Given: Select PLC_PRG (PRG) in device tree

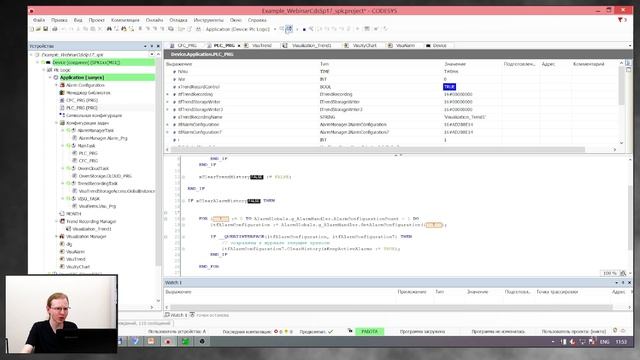Looking at the screenshot, I should coord(82,108).
